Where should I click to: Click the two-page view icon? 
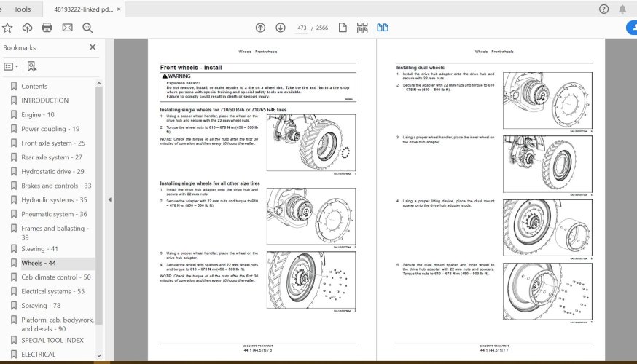(383, 28)
